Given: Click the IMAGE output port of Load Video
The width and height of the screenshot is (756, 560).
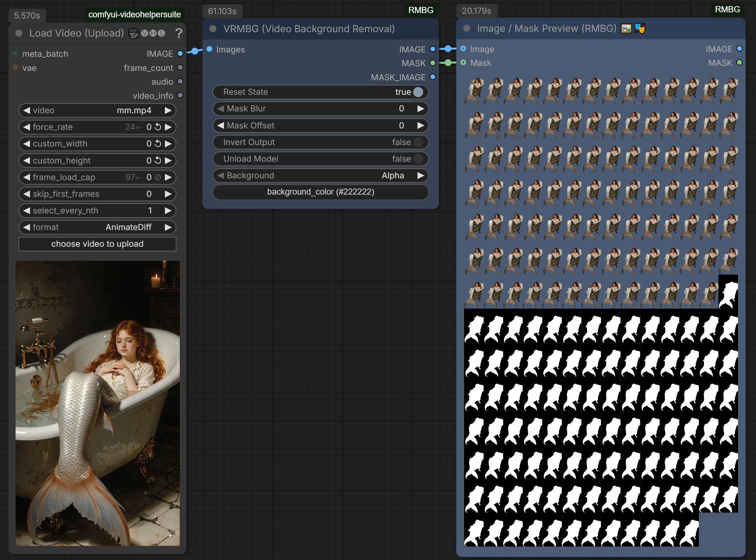Looking at the screenshot, I should pos(180,54).
